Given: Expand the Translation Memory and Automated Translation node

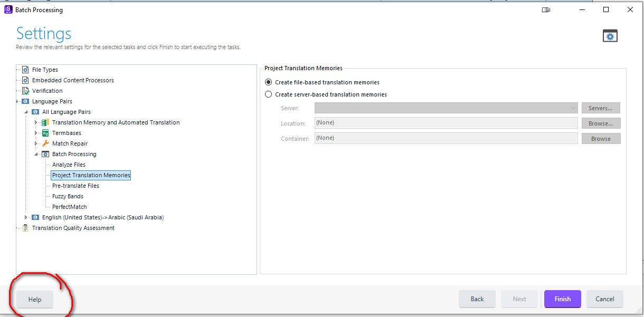Looking at the screenshot, I should pos(35,122).
